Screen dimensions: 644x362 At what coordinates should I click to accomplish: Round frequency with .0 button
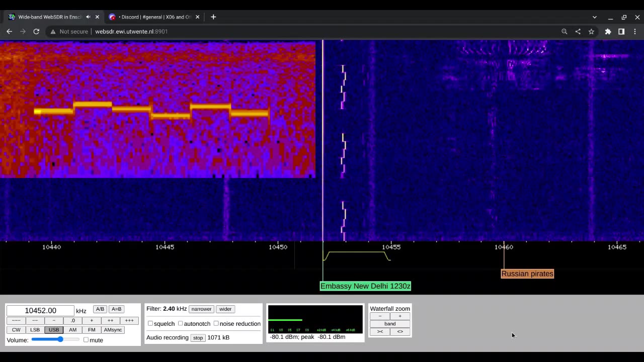coord(72,320)
